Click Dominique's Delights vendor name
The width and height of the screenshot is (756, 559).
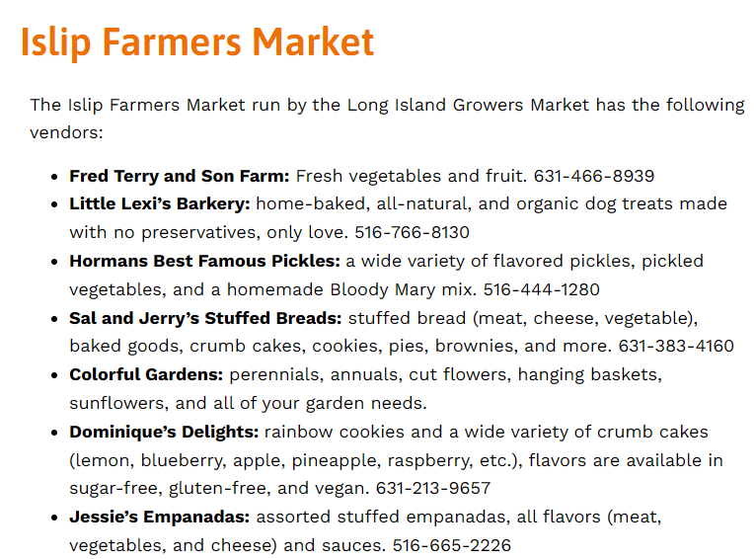click(x=164, y=433)
